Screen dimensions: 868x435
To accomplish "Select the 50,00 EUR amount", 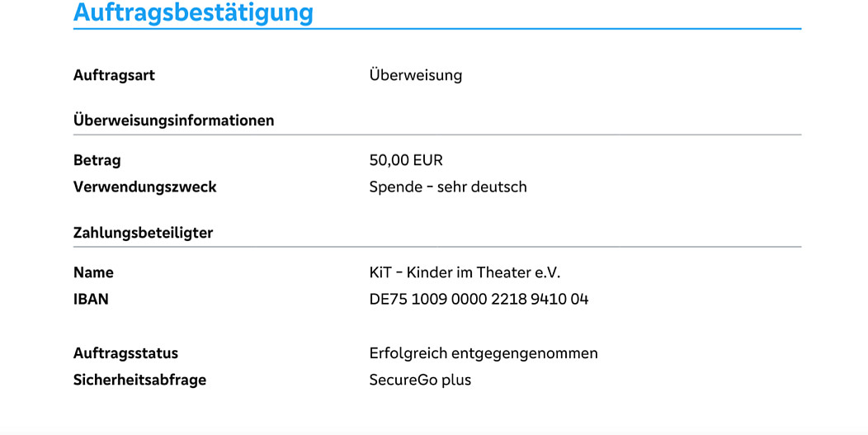I will click(406, 160).
